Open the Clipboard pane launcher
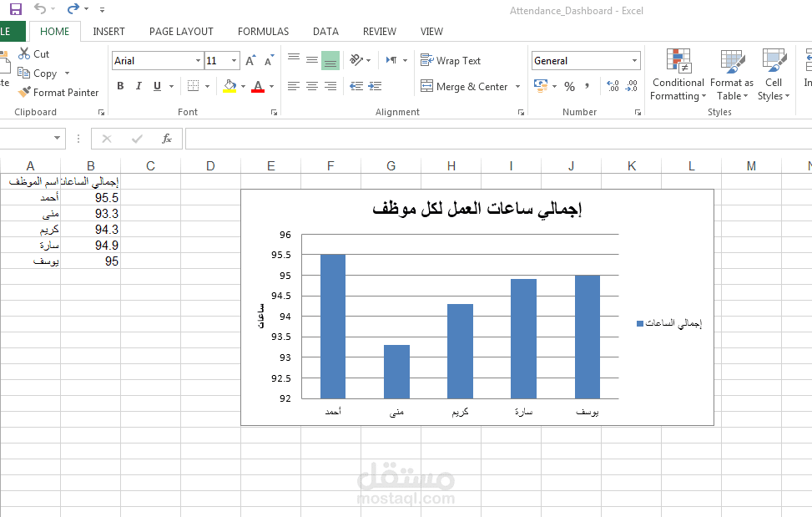Screen dimensions: 812x517 coord(101,112)
